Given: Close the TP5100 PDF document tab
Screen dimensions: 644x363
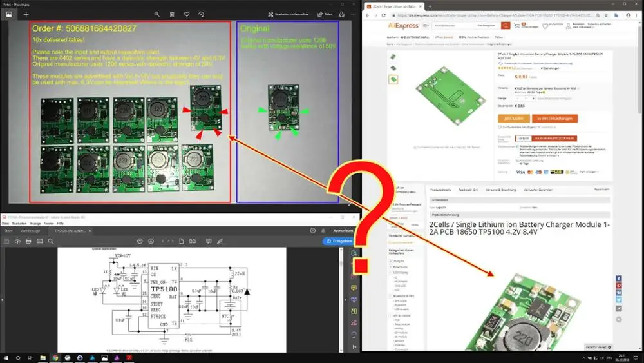Looking at the screenshot, I should (90, 231).
